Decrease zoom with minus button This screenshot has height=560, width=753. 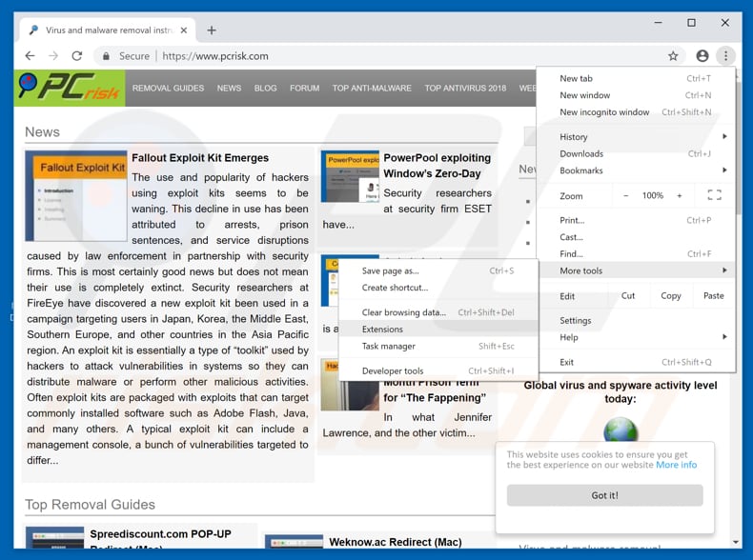tap(625, 195)
